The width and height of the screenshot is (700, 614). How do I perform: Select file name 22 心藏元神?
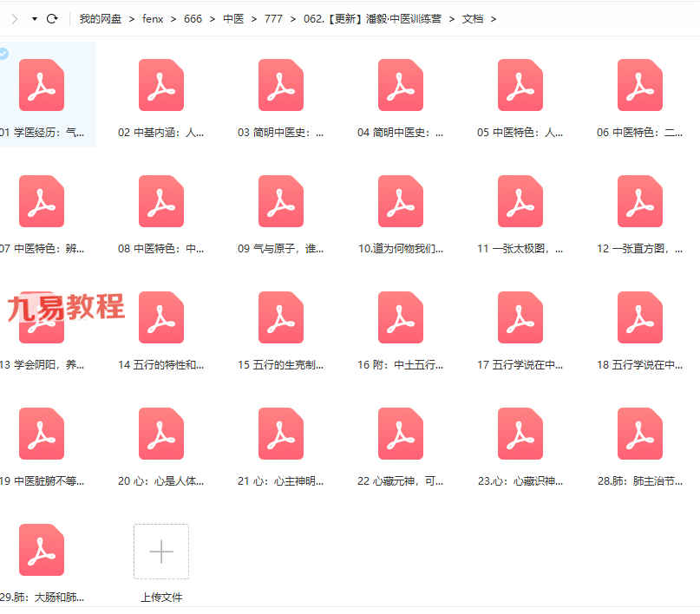click(401, 481)
